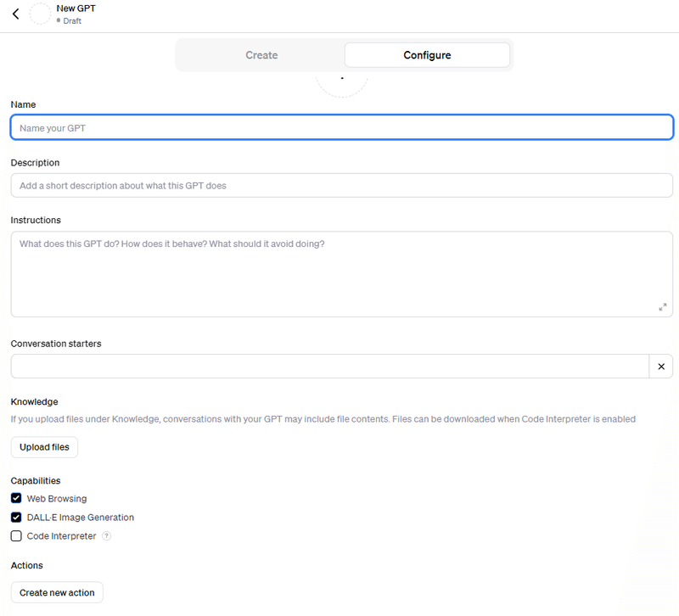The height and width of the screenshot is (616, 679).
Task: Click the Knowledge section heading
Action: pyautogui.click(x=34, y=401)
